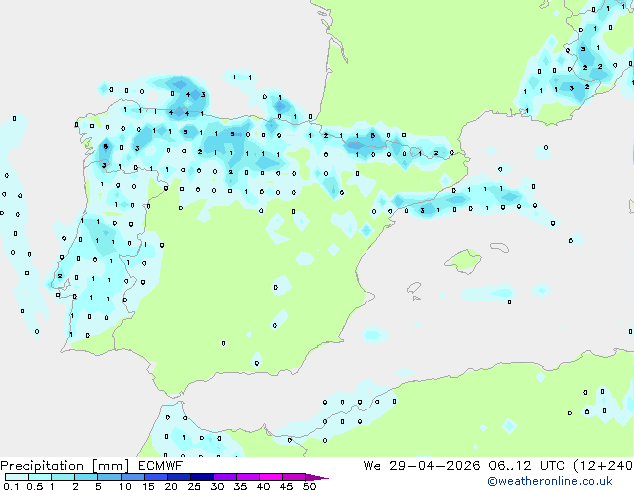Click the Menorca island outline northeast of Mallorca
The width and height of the screenshot is (634, 490).
(x=499, y=247)
